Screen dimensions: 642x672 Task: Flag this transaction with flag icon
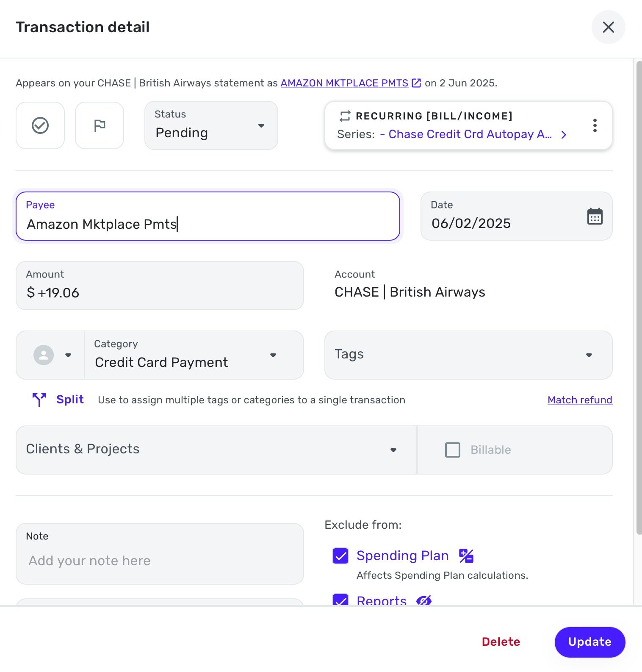[x=100, y=125]
